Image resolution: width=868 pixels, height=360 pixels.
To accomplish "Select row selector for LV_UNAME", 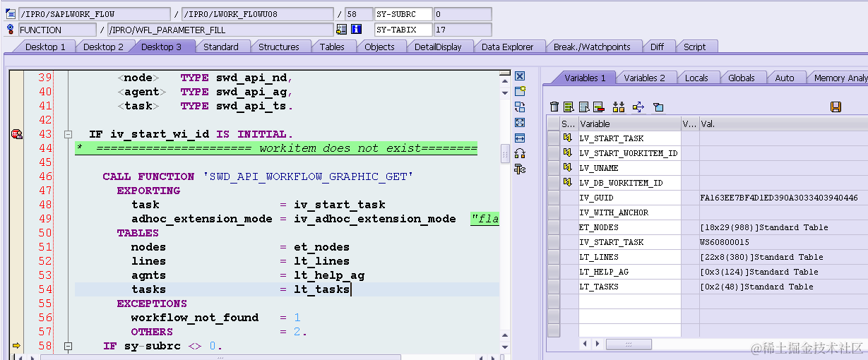I will [554, 168].
